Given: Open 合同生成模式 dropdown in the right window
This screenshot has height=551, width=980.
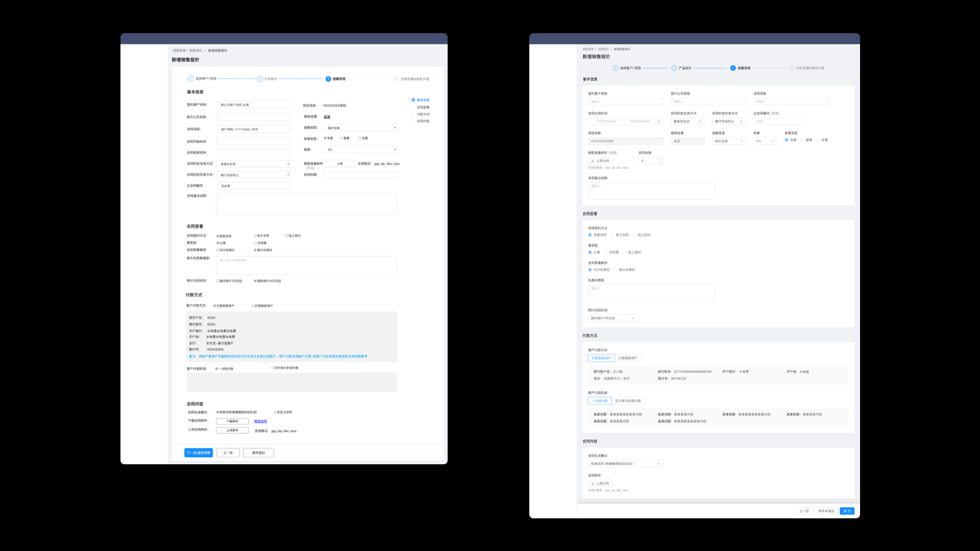Looking at the screenshot, I should tap(625, 464).
